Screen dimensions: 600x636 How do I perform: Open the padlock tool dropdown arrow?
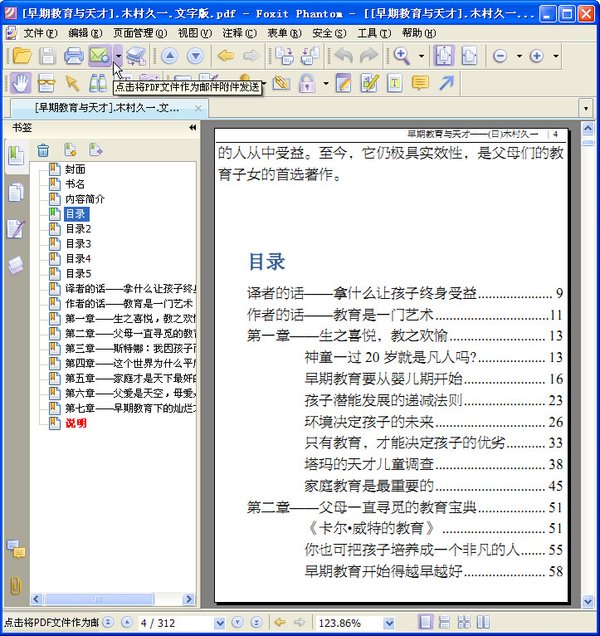[x=326, y=84]
